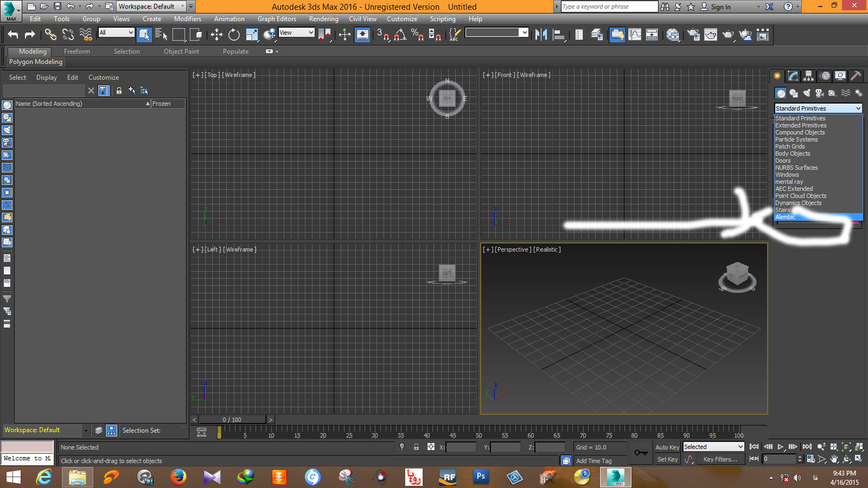Collapse the Standard Primitives category dropdown

tap(818, 108)
